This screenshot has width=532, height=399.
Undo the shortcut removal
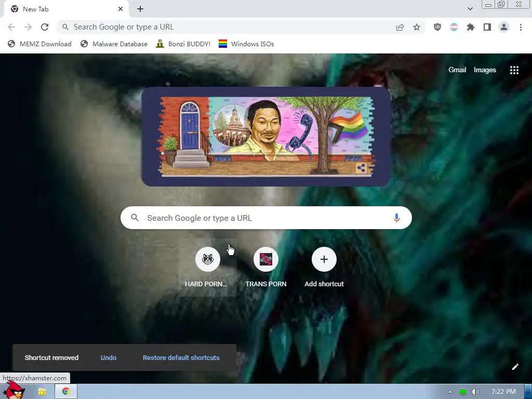pos(109,357)
